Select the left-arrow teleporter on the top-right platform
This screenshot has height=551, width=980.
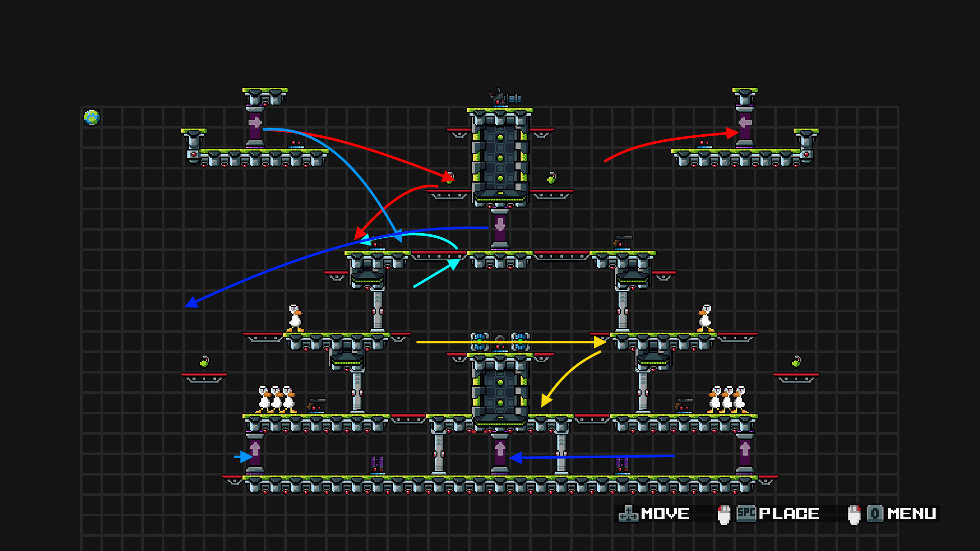pos(745,127)
